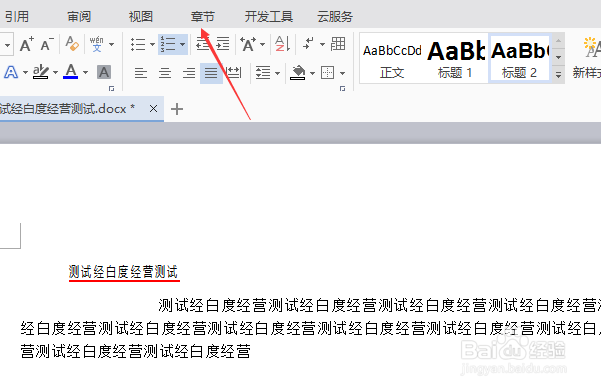601x390 pixels.
Task: Center align the text
Action: [165, 72]
